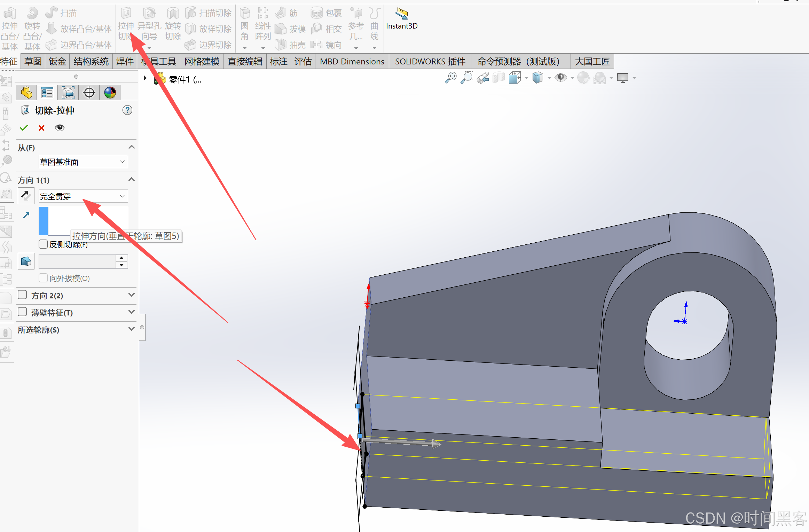The height and width of the screenshot is (532, 809).
Task: Open the DimXpertManager crosshair tab
Action: pyautogui.click(x=89, y=93)
